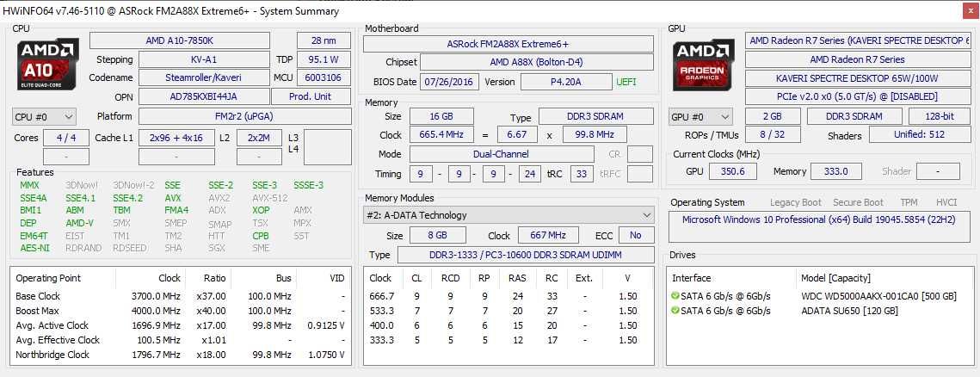Select the 128-bit bus width field
The image size is (980, 377).
(940, 116)
